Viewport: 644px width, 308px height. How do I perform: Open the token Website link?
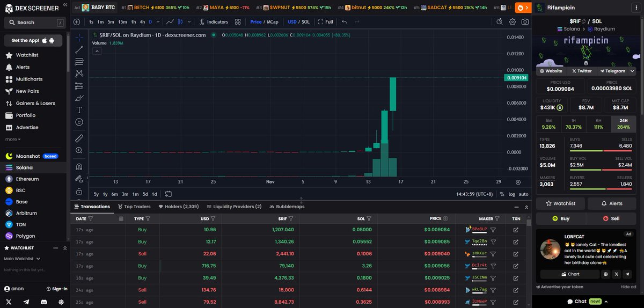(x=551, y=71)
